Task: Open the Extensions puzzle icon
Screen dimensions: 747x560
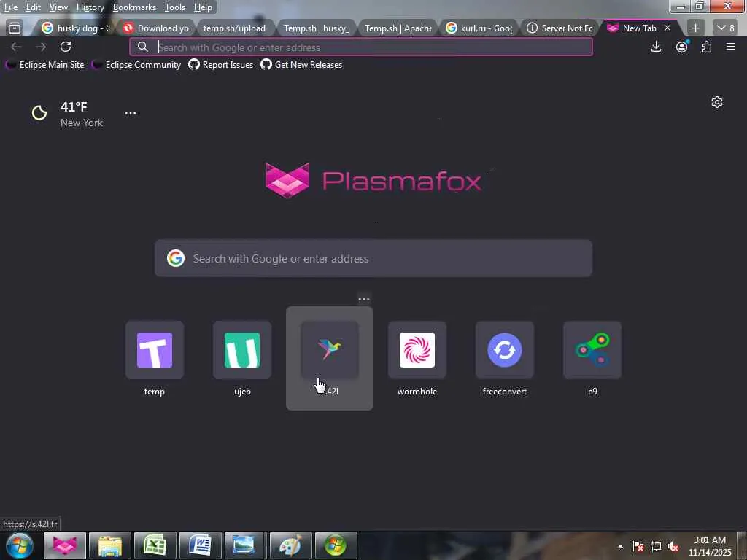Action: (706, 47)
